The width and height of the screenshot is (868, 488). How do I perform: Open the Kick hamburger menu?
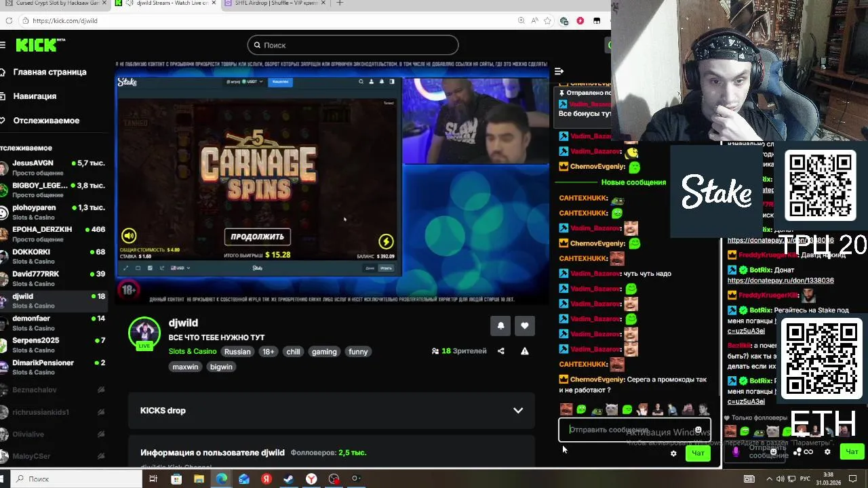[x=3, y=45]
